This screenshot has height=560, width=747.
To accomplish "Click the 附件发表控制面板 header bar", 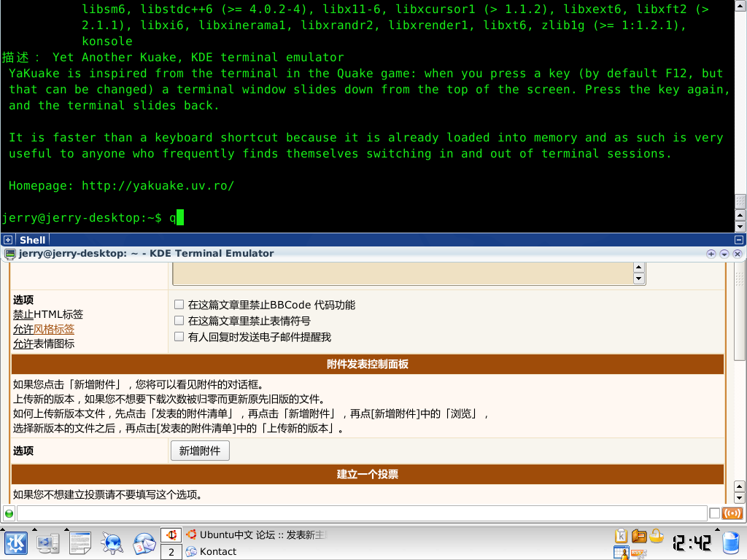I will coord(368,365).
